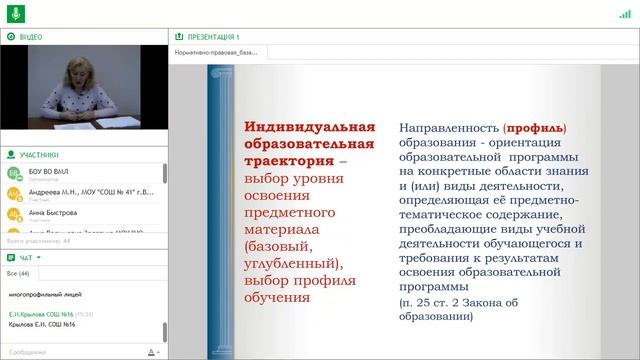Click the 'Всего участников: 44' counter

[x=38, y=241]
